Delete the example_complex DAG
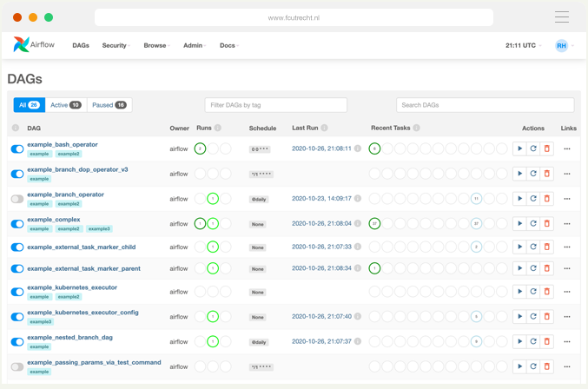This screenshot has height=389, width=588. click(x=546, y=224)
